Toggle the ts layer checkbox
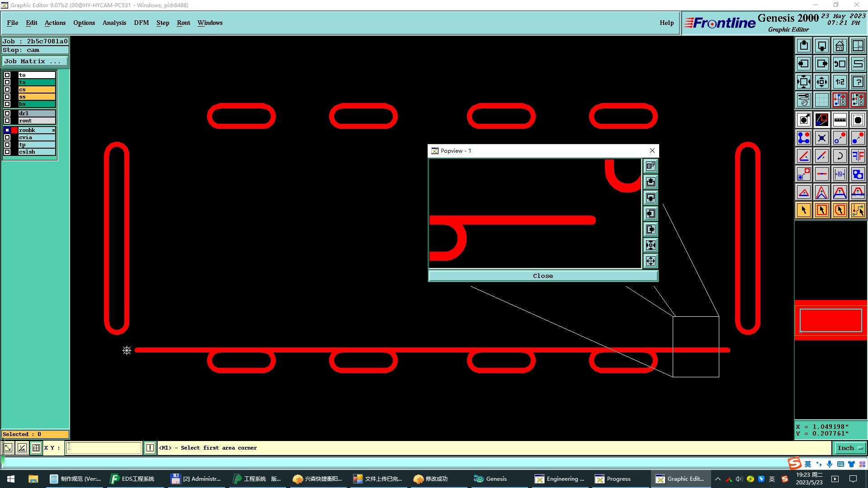This screenshot has height=488, width=868. [x=7, y=82]
